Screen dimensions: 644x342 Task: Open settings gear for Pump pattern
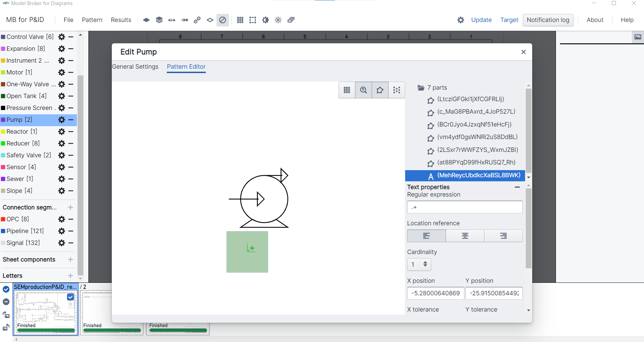[62, 120]
